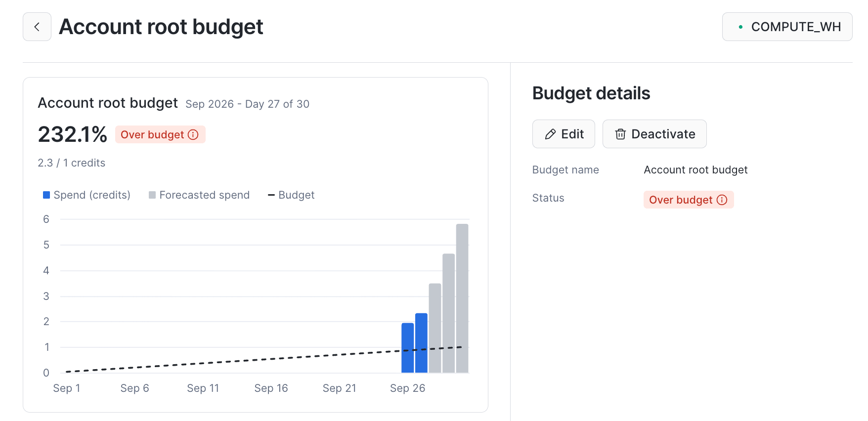
Task: Toggle the Forecasted spend legend swatch
Action: coord(152,195)
